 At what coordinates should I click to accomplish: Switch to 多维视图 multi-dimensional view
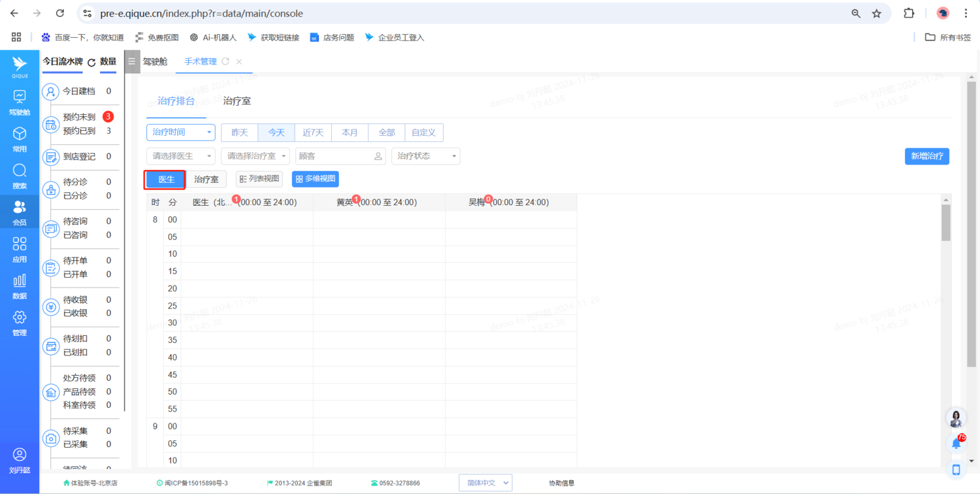point(315,179)
